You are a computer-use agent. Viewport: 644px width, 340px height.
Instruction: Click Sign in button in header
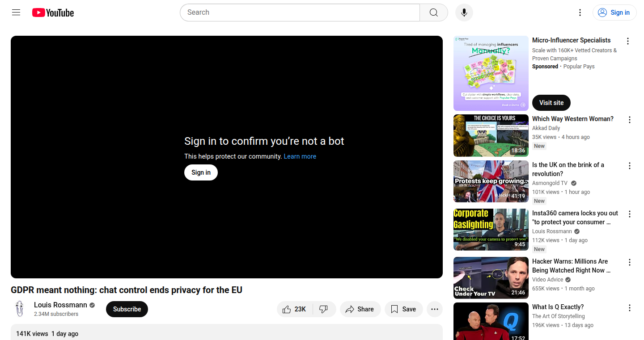tap(614, 13)
